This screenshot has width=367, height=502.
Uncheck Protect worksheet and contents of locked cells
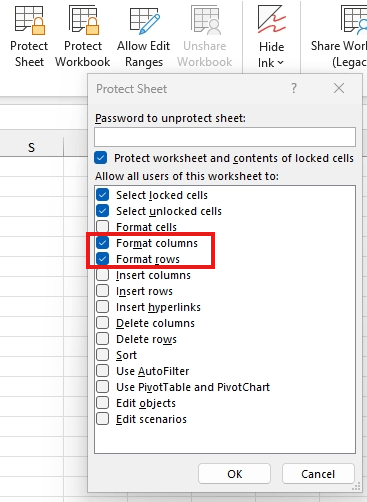[101, 158]
